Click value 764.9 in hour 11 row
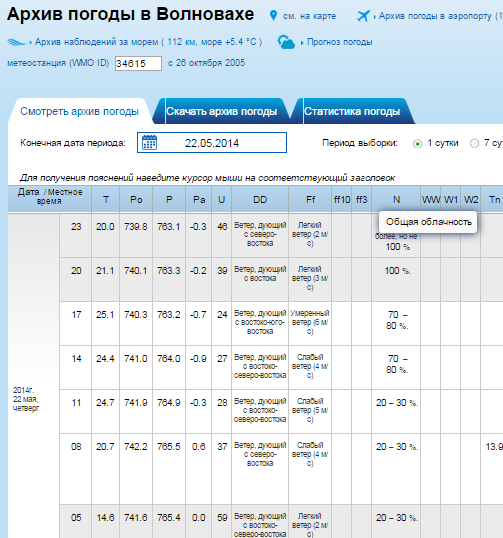Screen dimensions: 503x538 168,402
